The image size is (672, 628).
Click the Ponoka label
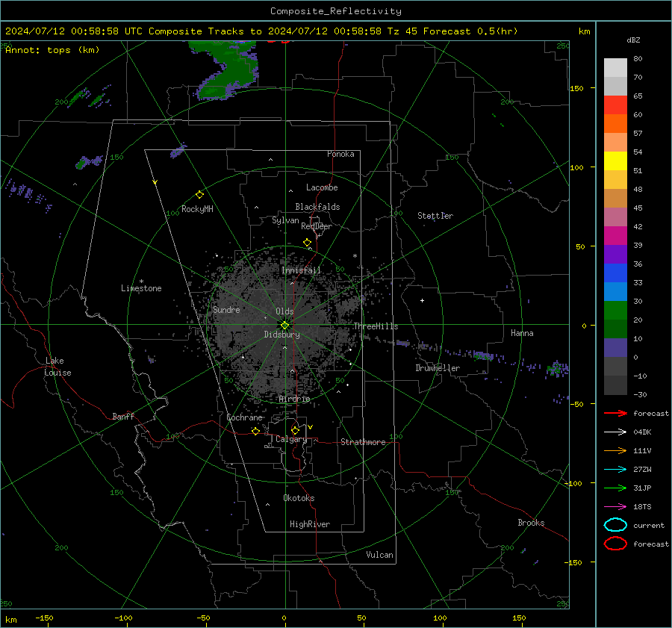(x=340, y=154)
